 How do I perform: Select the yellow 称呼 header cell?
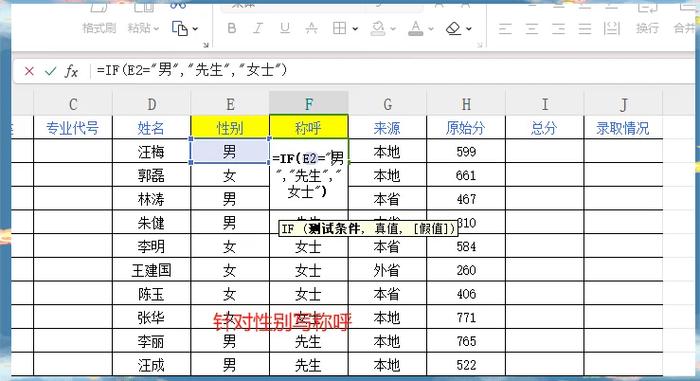[x=308, y=128]
